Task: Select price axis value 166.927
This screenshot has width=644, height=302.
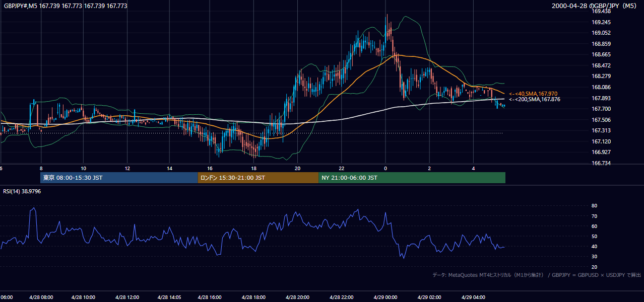Action: tap(601, 152)
